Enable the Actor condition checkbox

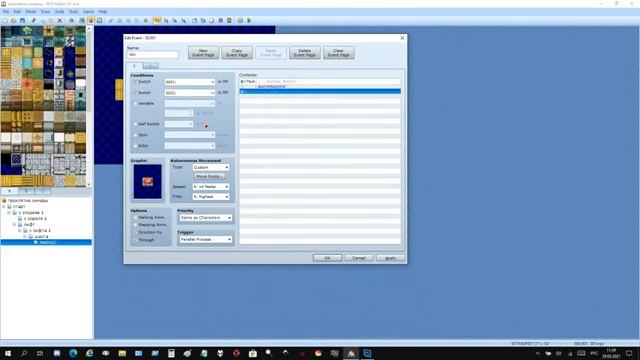click(136, 146)
